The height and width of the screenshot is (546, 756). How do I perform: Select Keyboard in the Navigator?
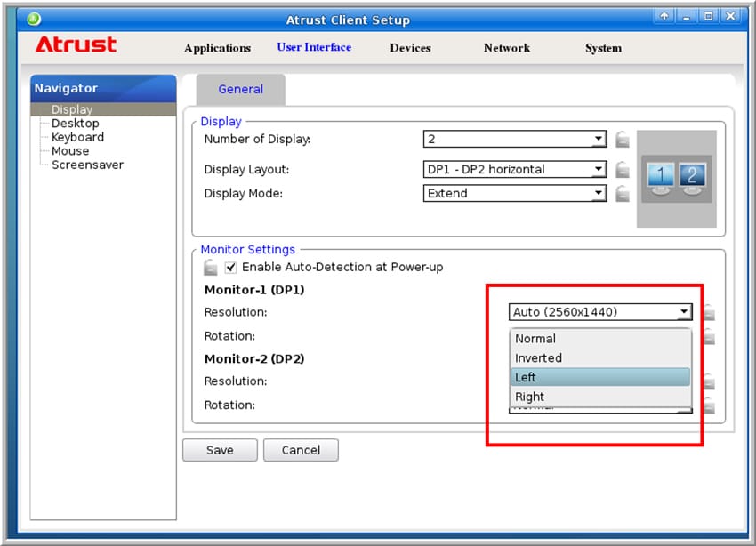[x=77, y=137]
